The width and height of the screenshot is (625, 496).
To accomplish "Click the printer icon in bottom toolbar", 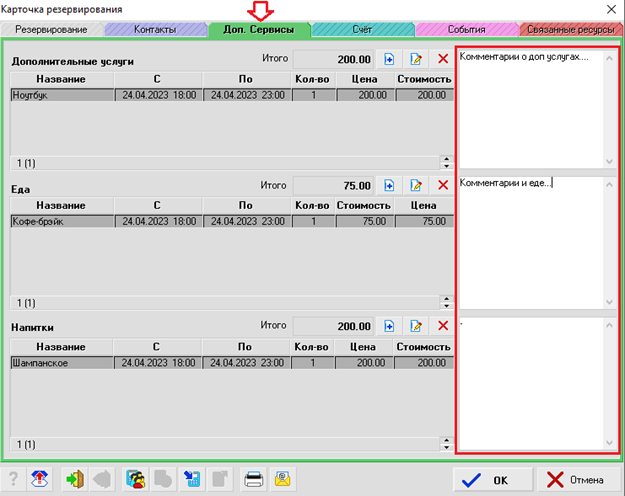I will point(254,479).
